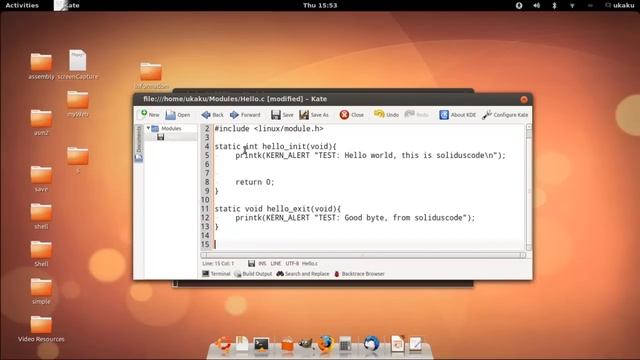Select the modified file entry under Modules

click(x=171, y=137)
